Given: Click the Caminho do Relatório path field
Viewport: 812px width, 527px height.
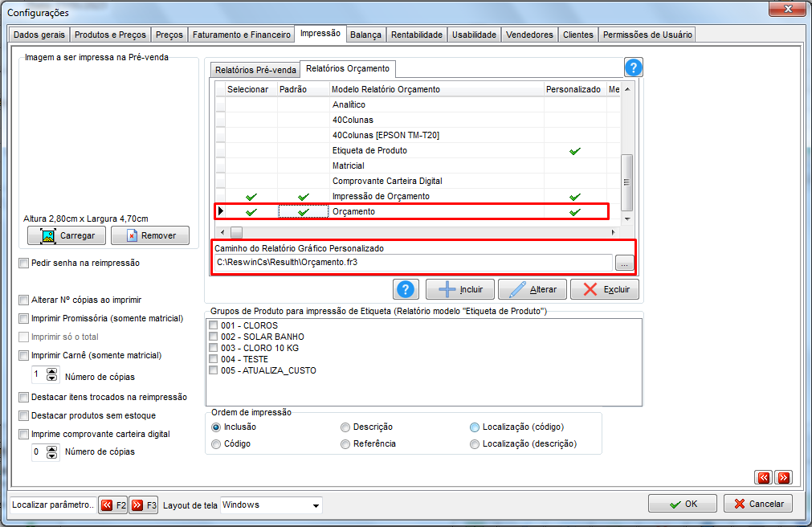Looking at the screenshot, I should (x=414, y=262).
